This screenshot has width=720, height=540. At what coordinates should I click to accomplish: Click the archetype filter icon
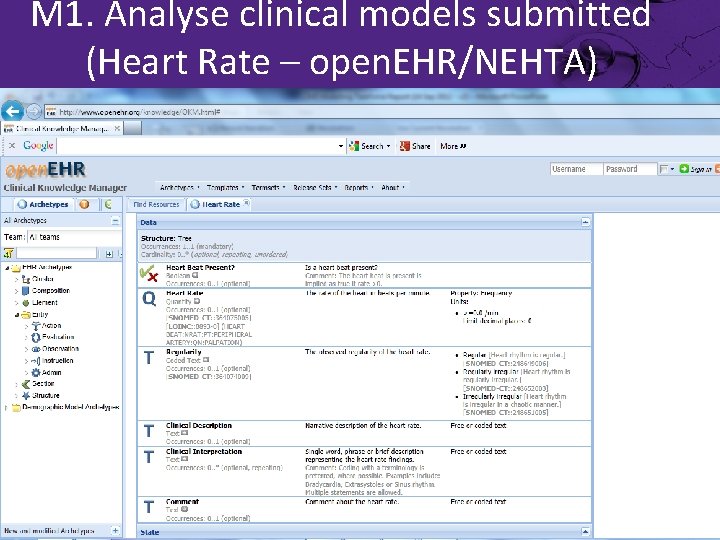click(8, 253)
